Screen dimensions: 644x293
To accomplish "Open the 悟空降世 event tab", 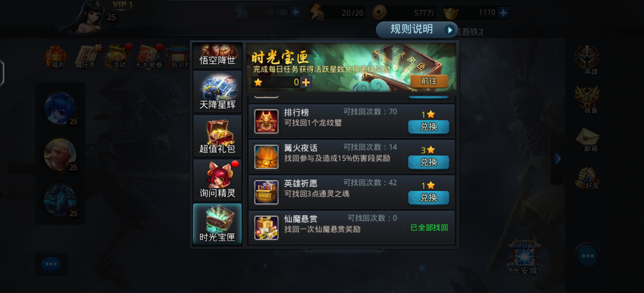I will pyautogui.click(x=217, y=55).
